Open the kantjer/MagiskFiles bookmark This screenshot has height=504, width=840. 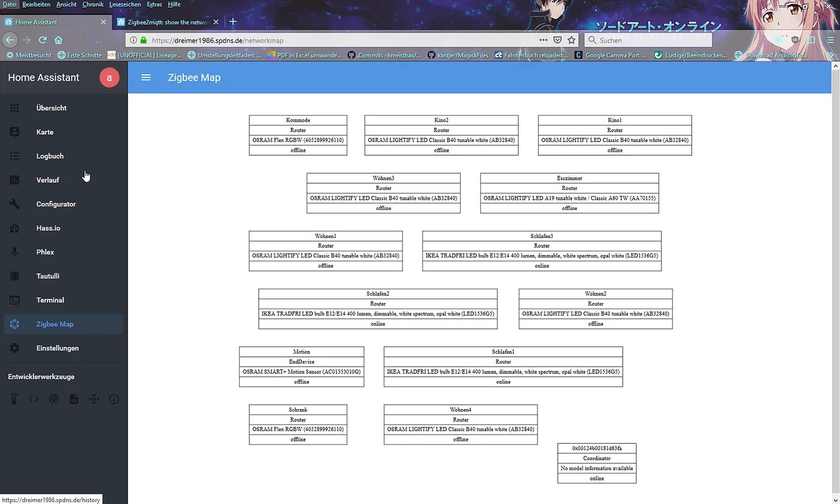[458, 55]
